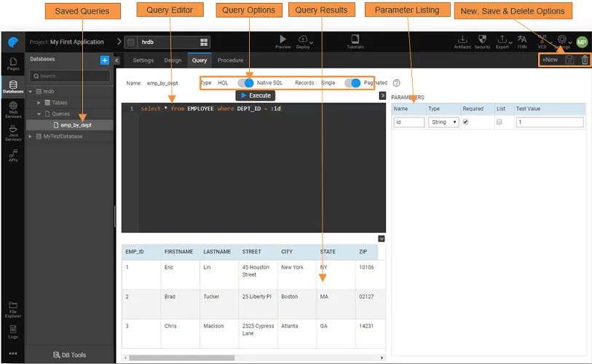The width and height of the screenshot is (592, 364).
Task: Open the APIs sidebar icon
Action: tap(13, 155)
